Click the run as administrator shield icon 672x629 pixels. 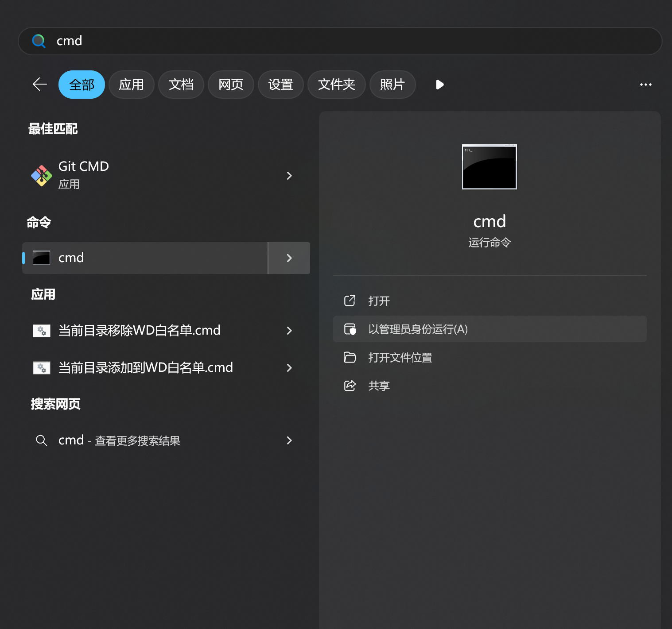tap(350, 329)
